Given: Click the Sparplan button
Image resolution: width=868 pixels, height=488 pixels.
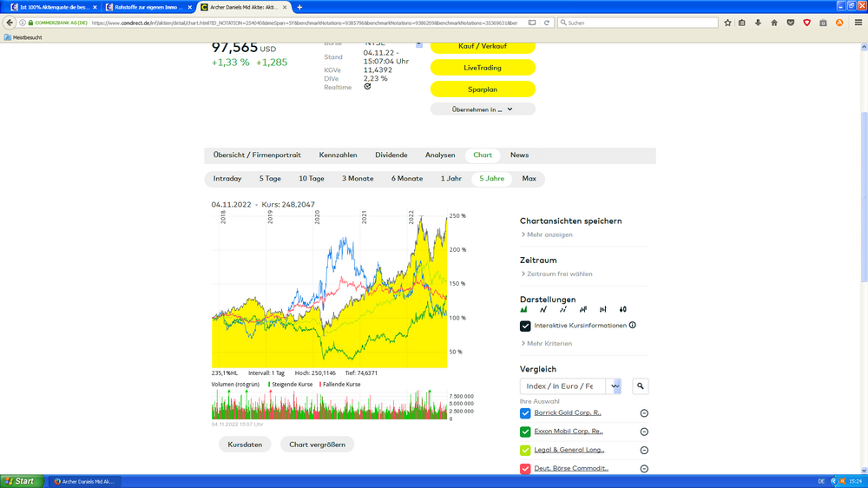Looking at the screenshot, I should [482, 89].
